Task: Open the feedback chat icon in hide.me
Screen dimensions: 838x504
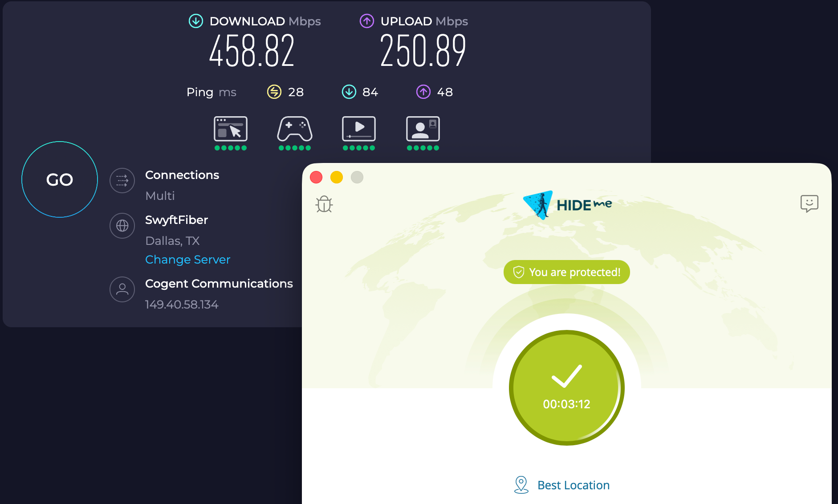Action: click(x=810, y=203)
